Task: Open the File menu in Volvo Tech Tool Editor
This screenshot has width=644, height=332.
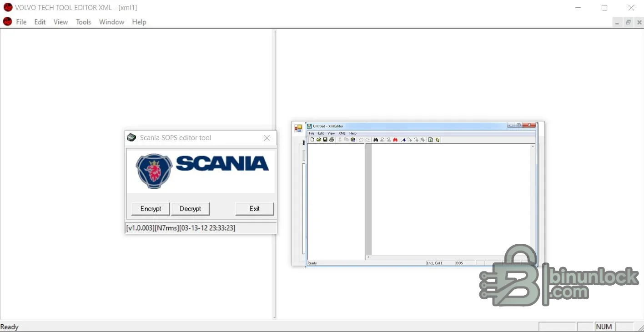Action: tap(21, 22)
